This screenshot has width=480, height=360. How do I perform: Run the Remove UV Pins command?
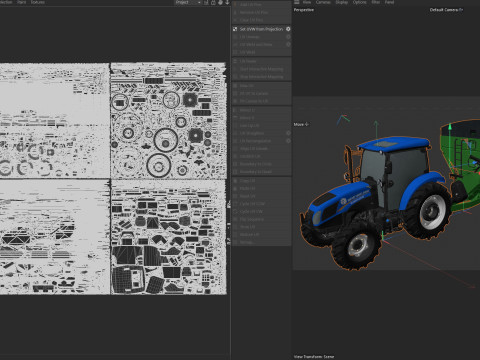click(x=262, y=12)
